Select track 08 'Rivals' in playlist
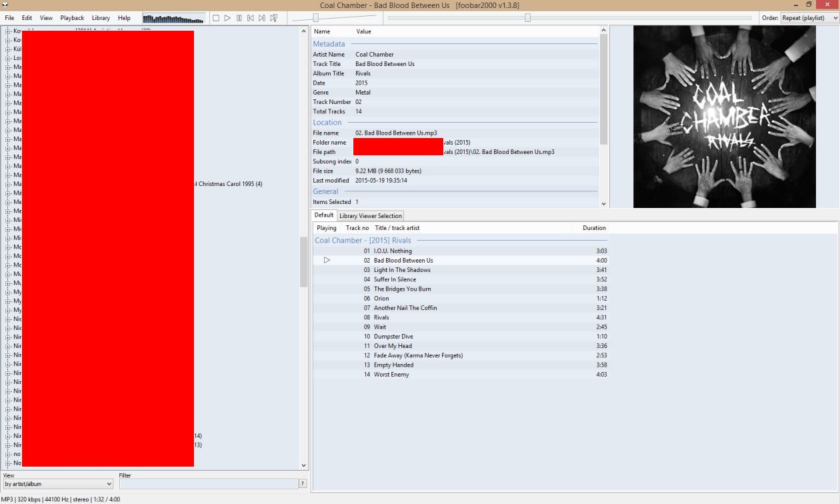This screenshot has width=840, height=504. pyautogui.click(x=461, y=317)
